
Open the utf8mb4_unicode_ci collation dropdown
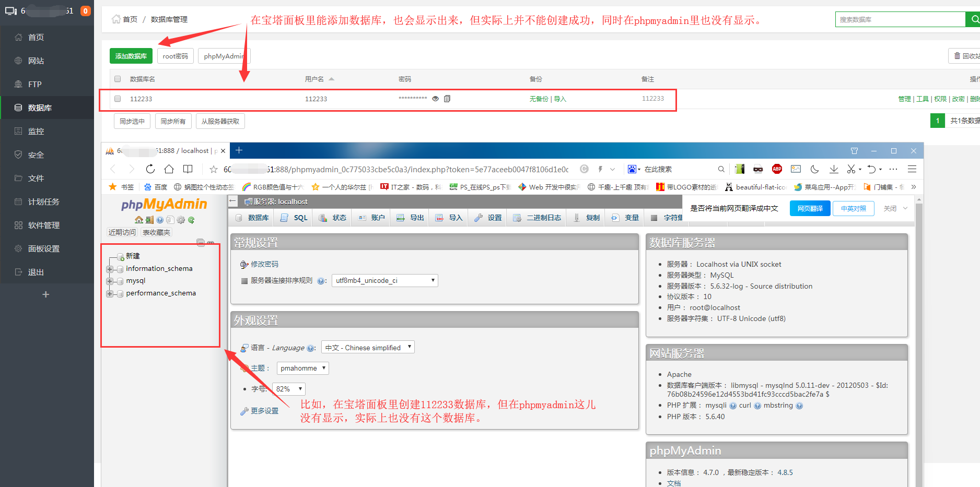pyautogui.click(x=384, y=280)
